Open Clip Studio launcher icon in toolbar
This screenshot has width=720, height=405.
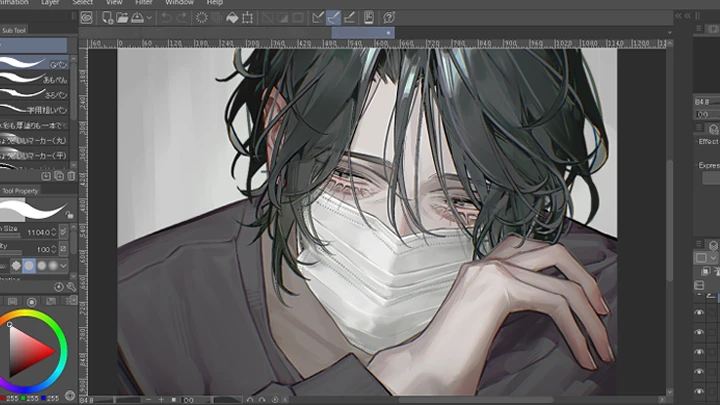[86, 18]
